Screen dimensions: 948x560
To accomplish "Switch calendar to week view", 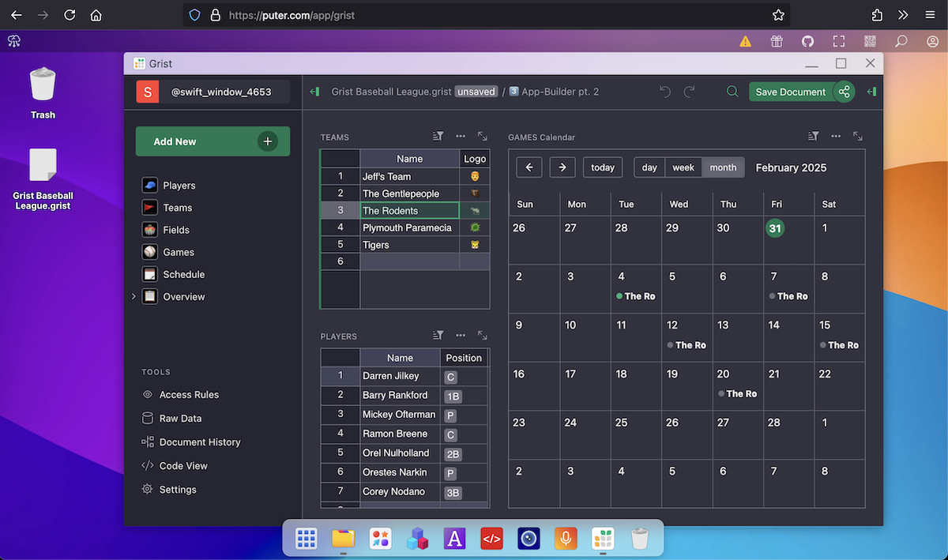I will (683, 167).
